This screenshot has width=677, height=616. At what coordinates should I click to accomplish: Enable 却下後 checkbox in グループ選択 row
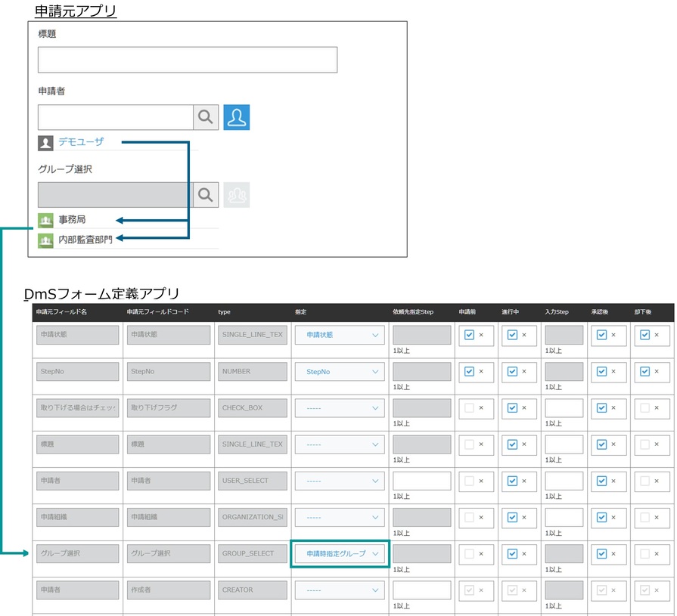coord(644,553)
